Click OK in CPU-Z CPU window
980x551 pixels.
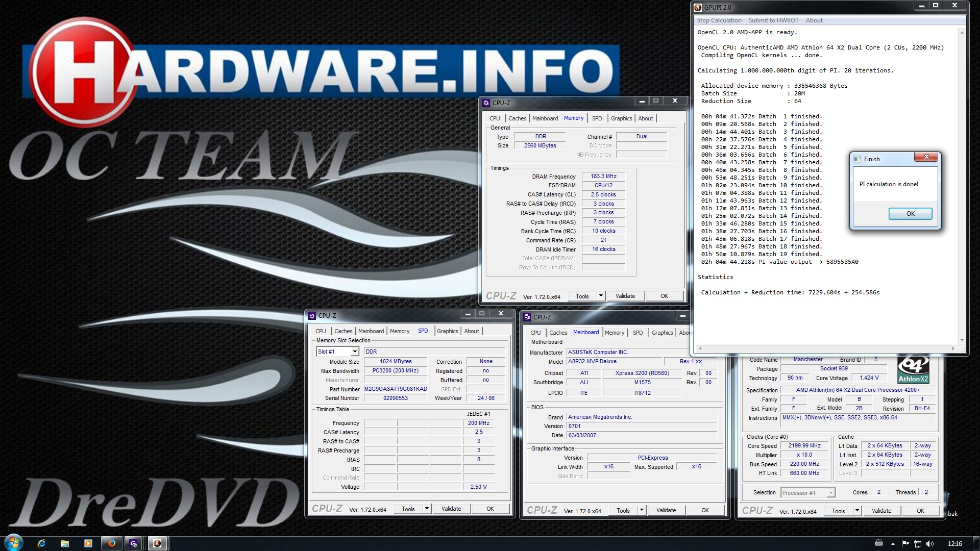click(920, 511)
